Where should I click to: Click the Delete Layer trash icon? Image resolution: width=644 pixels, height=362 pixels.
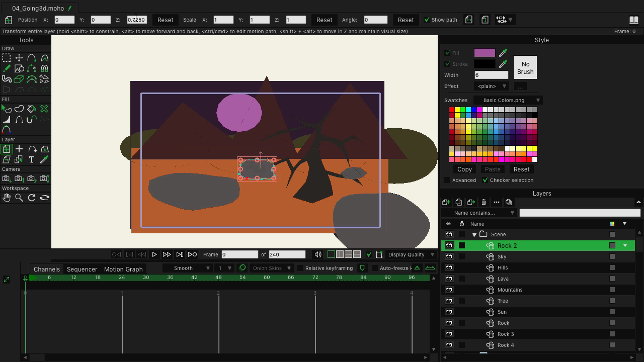pyautogui.click(x=484, y=202)
